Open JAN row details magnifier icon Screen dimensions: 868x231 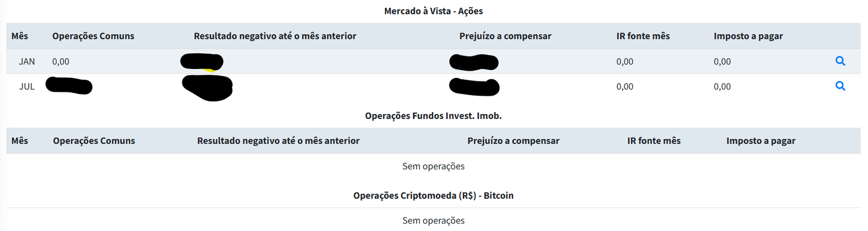coord(840,61)
